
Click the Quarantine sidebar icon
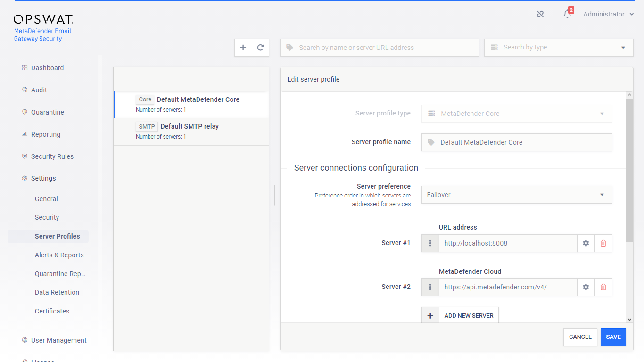pos(25,112)
